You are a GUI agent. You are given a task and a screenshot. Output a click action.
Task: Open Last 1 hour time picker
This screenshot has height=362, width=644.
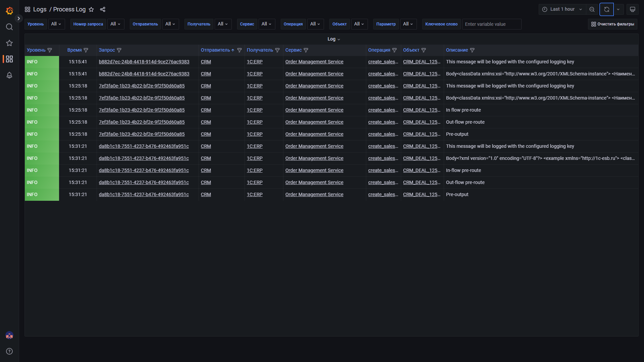562,9
